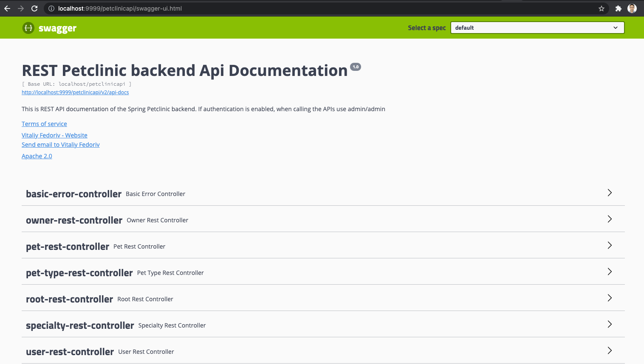Click the basic-error-controller tag name
The height and width of the screenshot is (364, 644).
pos(74,194)
